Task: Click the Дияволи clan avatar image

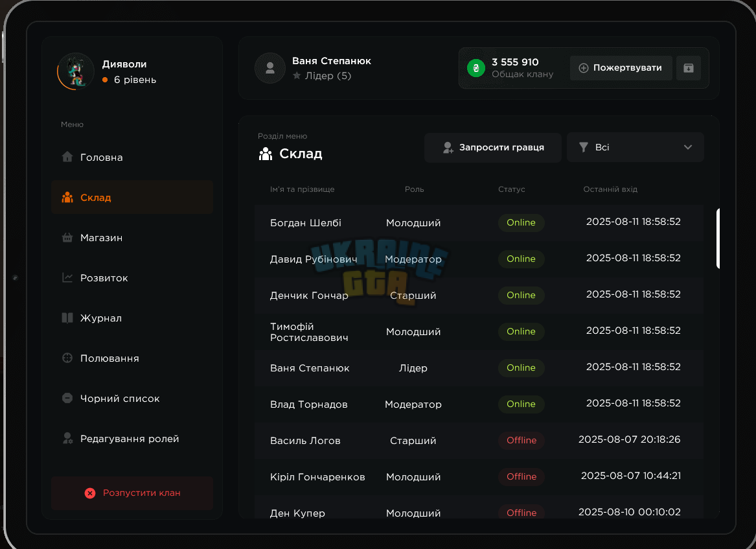Action: coord(76,71)
